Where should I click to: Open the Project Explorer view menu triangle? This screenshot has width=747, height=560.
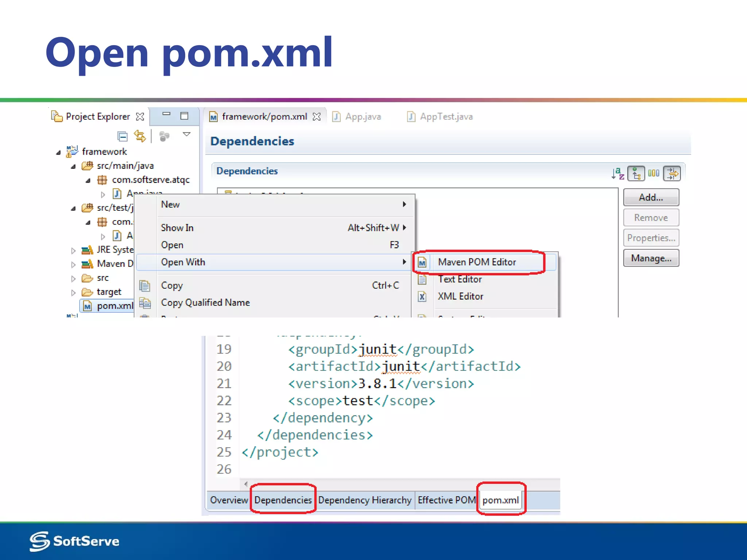click(x=187, y=135)
